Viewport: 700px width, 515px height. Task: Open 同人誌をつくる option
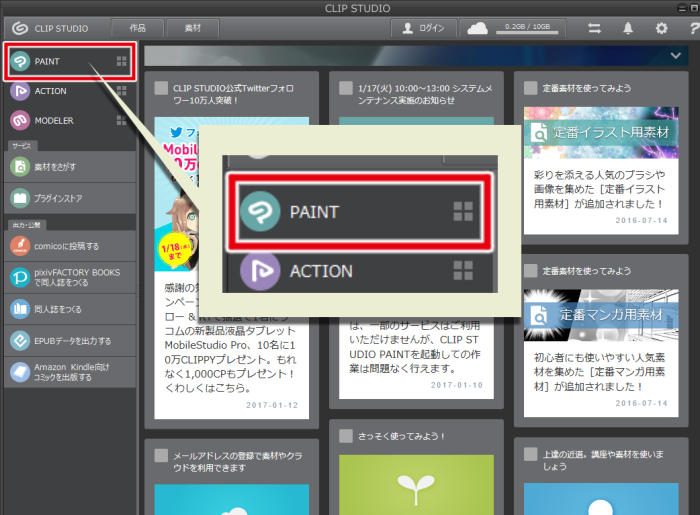coord(70,309)
